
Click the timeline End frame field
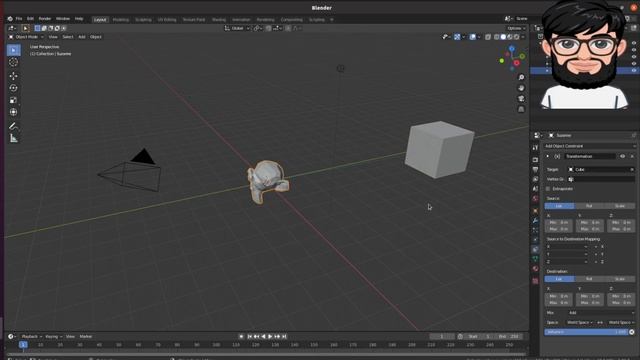(510, 336)
